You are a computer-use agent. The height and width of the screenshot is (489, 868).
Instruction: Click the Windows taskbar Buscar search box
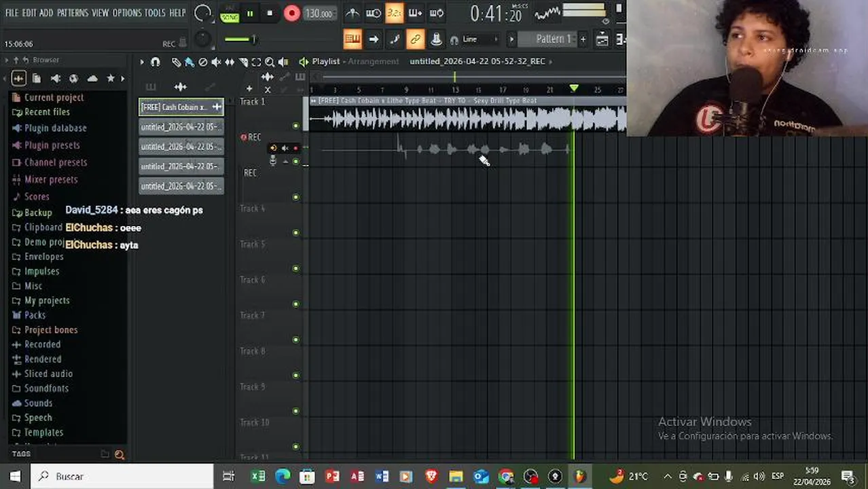[122, 476]
